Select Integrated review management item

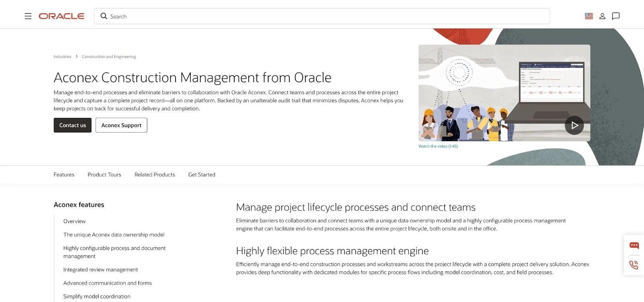click(x=101, y=269)
